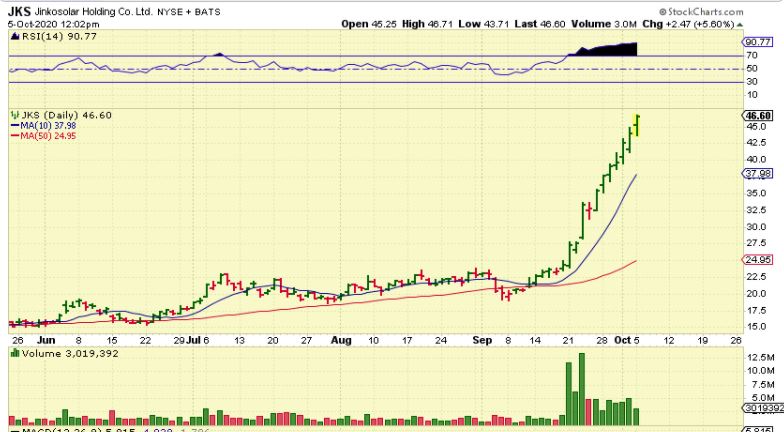Click the 5-Oct-2020 12:02pm timestamp
Screen dimensions: 784x432
[x=54, y=24]
